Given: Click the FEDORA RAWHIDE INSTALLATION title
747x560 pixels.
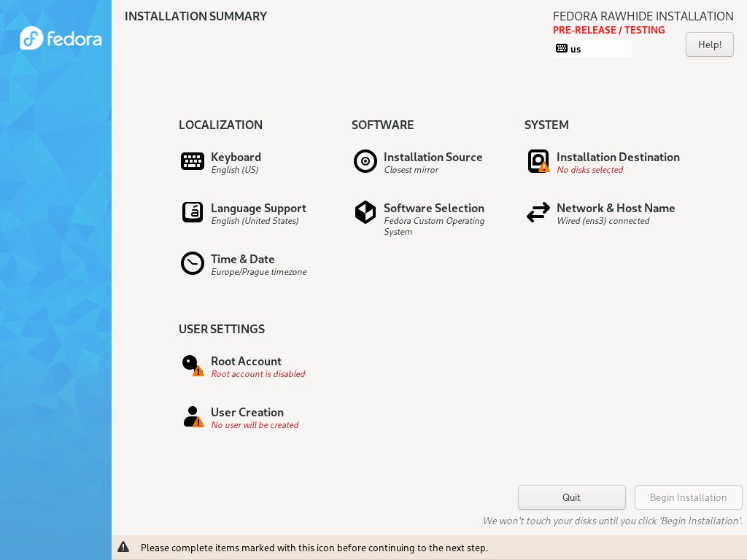Looking at the screenshot, I should pos(643,16).
